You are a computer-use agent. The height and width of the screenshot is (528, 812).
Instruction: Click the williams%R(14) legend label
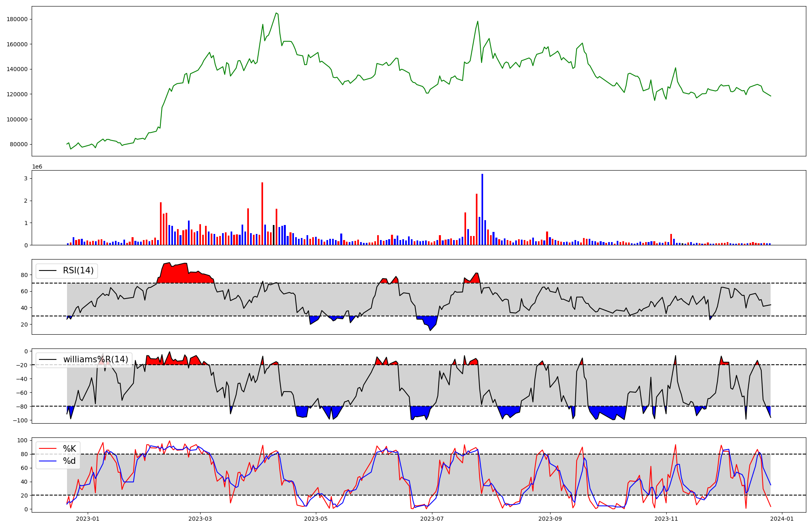coord(95,359)
